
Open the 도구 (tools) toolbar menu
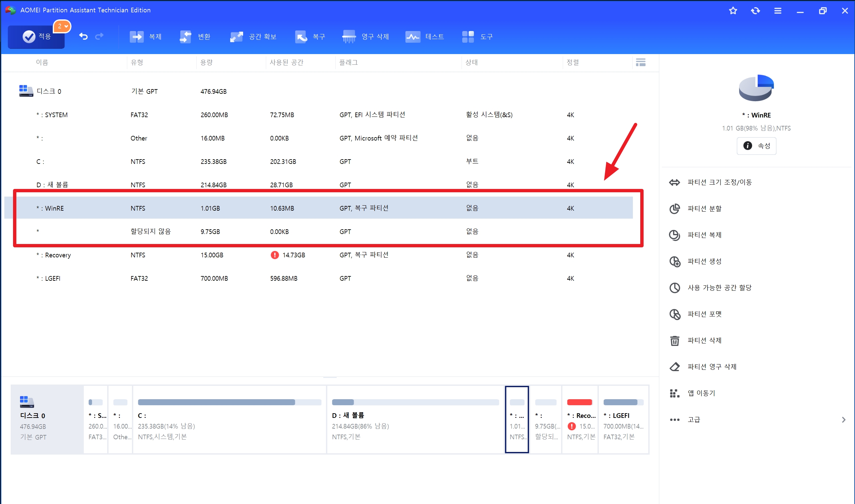click(x=477, y=36)
